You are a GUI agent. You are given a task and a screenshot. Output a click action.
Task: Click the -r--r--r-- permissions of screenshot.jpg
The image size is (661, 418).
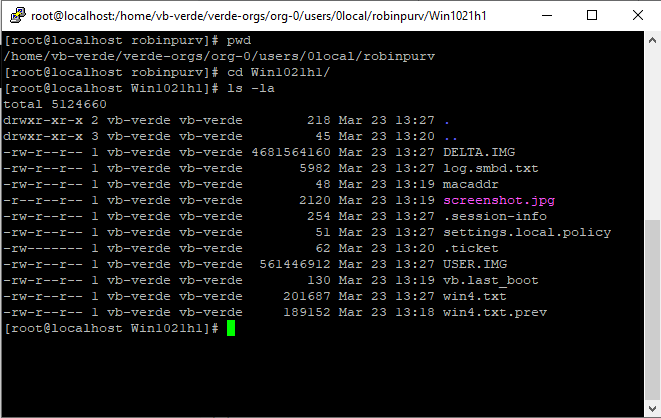point(43,200)
